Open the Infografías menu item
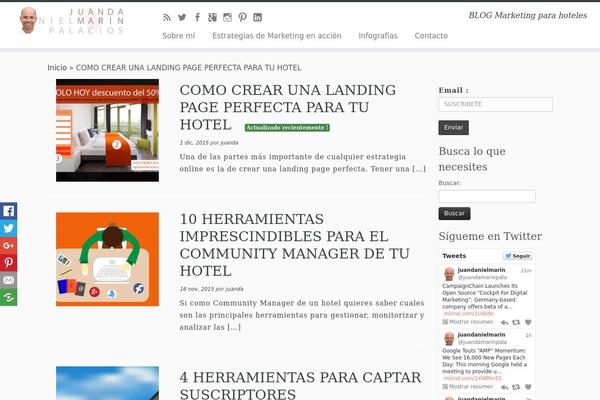The height and width of the screenshot is (400, 600). 378,36
